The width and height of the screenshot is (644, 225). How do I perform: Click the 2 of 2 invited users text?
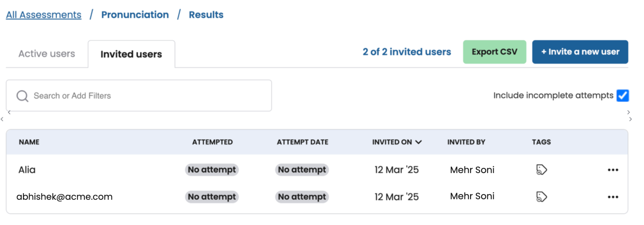(x=406, y=52)
